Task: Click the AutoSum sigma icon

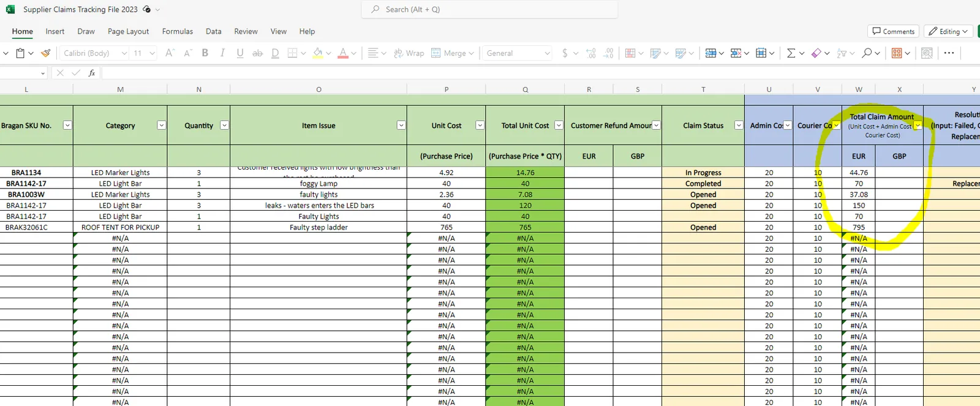Action: tap(791, 53)
